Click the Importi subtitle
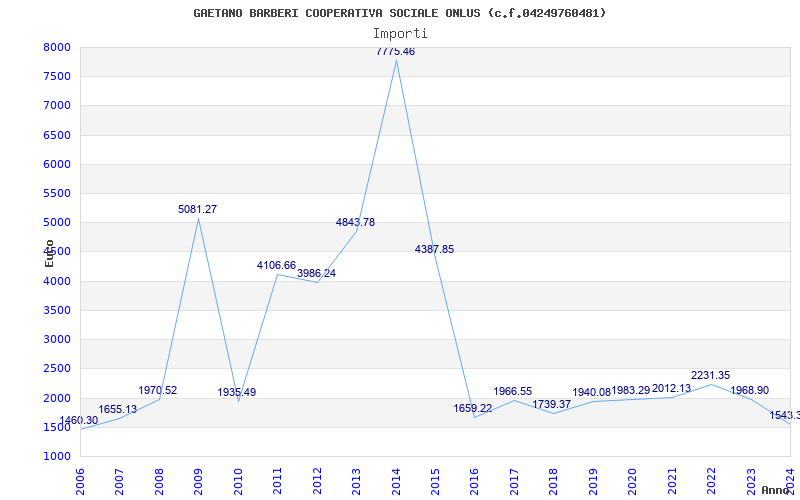This screenshot has width=800, height=500. (400, 33)
